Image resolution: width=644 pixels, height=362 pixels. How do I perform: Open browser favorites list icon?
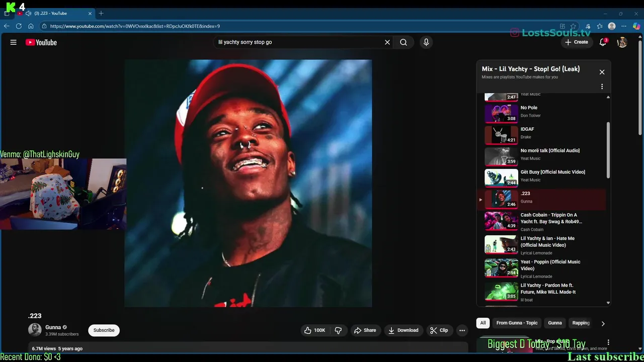point(599,26)
